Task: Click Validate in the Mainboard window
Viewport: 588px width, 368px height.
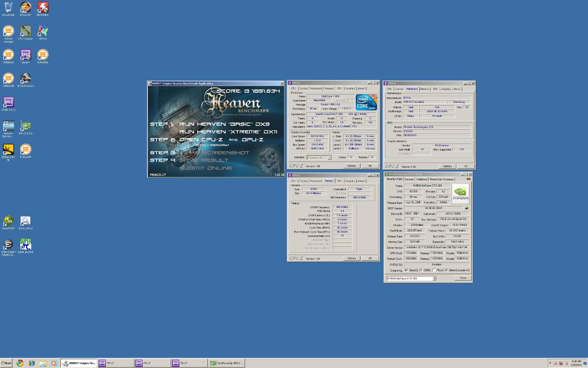Action: 447,166
